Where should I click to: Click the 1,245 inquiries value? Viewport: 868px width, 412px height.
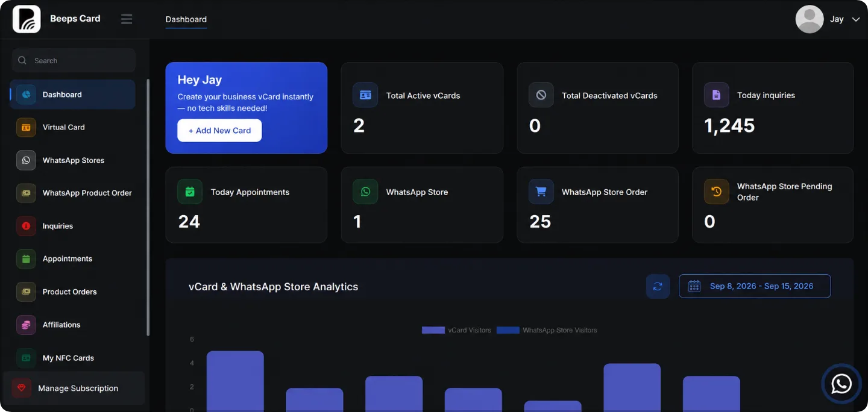point(729,125)
